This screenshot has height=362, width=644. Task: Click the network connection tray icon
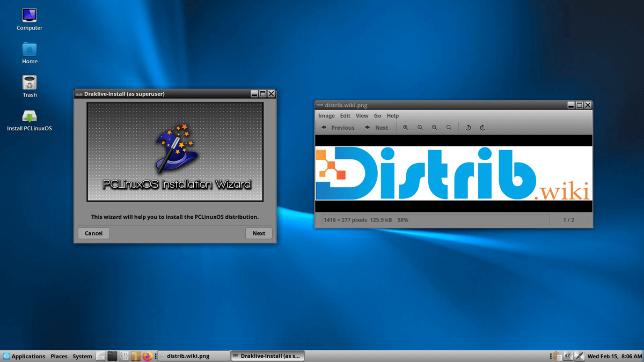pyautogui.click(x=580, y=356)
